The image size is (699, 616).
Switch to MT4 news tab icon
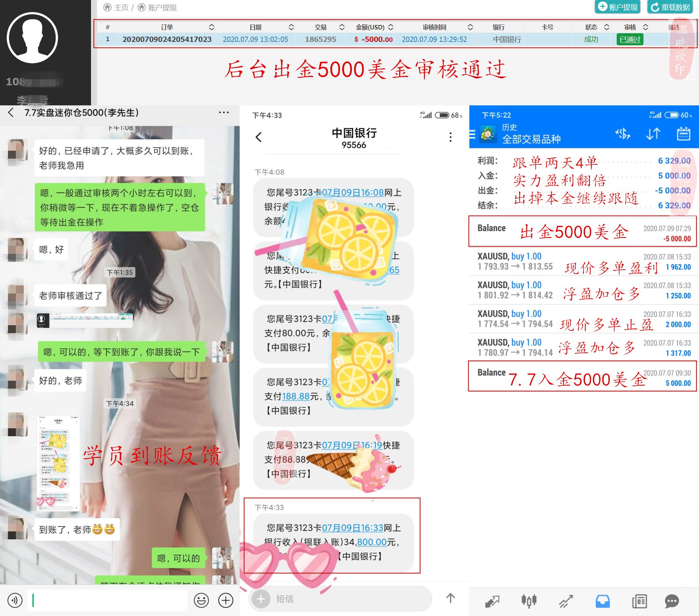pos(639,601)
